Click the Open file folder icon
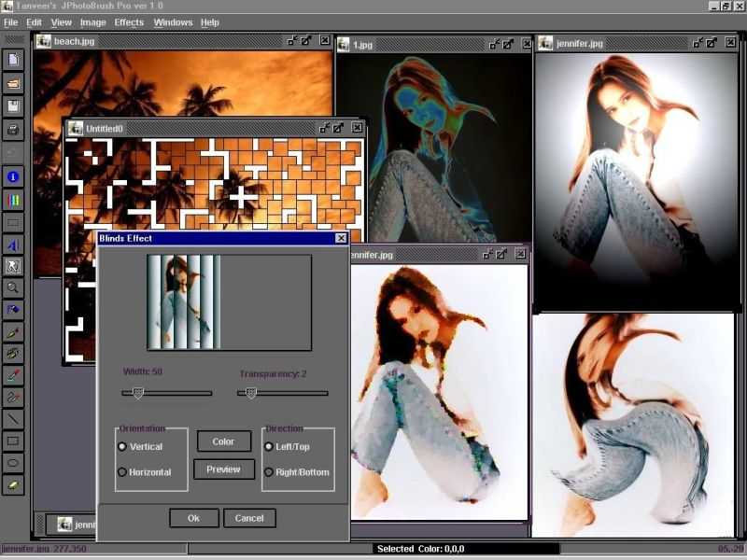The width and height of the screenshot is (747, 560). click(13, 83)
